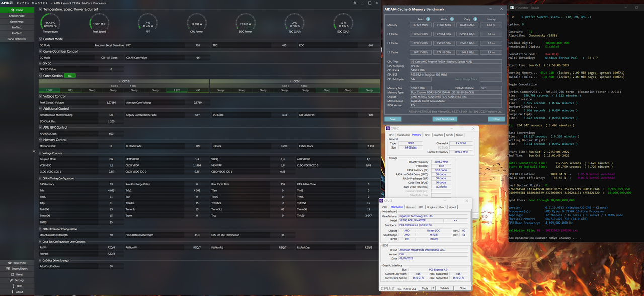Collapse the DRAM Timing Configuration section
The width and height of the screenshot is (644, 296).
(41, 178)
